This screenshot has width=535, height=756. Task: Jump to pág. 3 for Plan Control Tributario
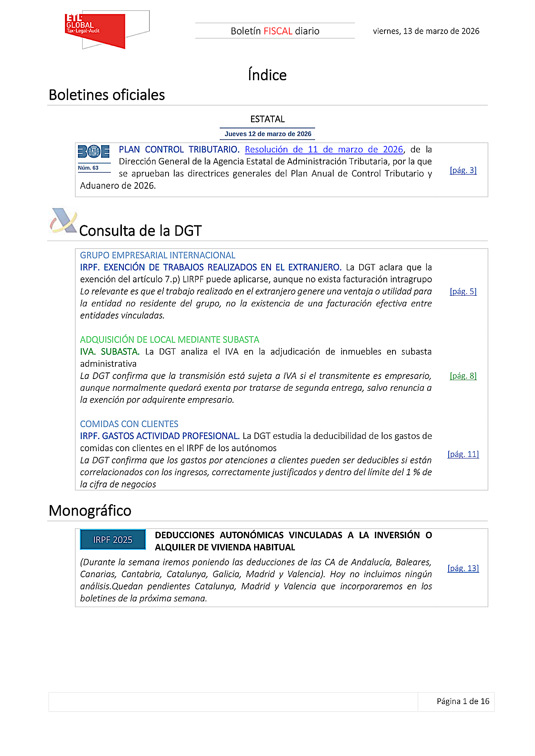tap(463, 170)
